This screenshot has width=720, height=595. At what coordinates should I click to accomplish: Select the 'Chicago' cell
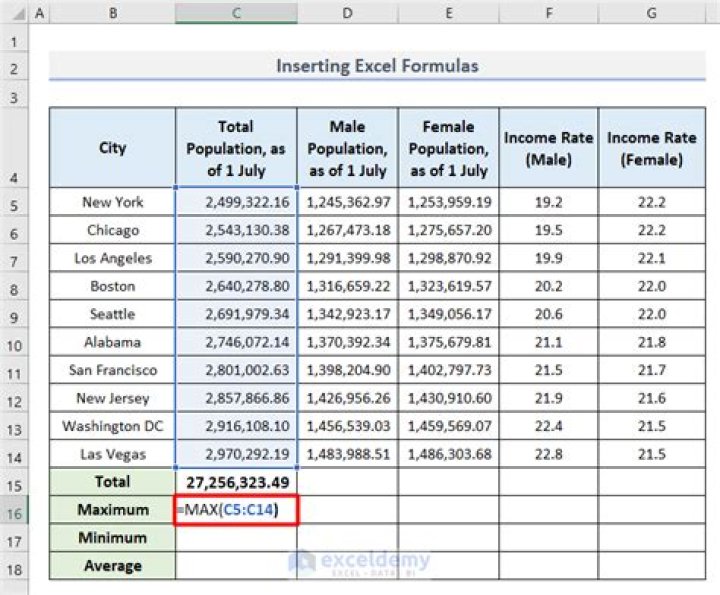(112, 230)
